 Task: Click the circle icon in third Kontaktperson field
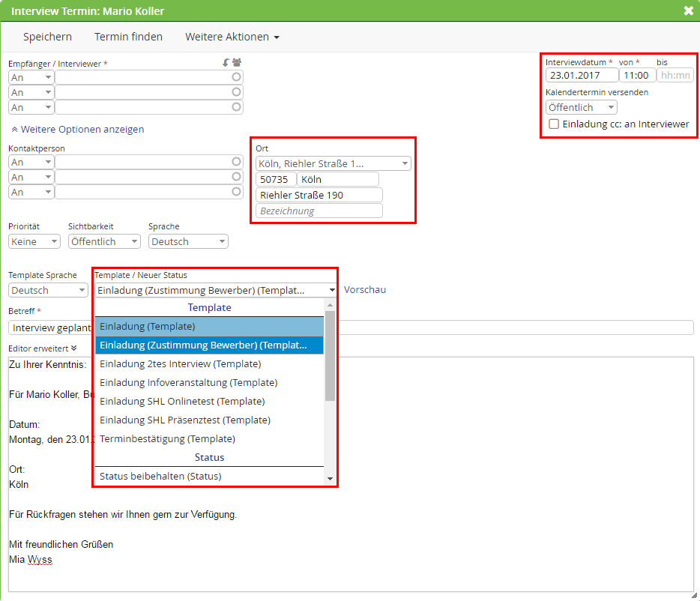tap(236, 192)
